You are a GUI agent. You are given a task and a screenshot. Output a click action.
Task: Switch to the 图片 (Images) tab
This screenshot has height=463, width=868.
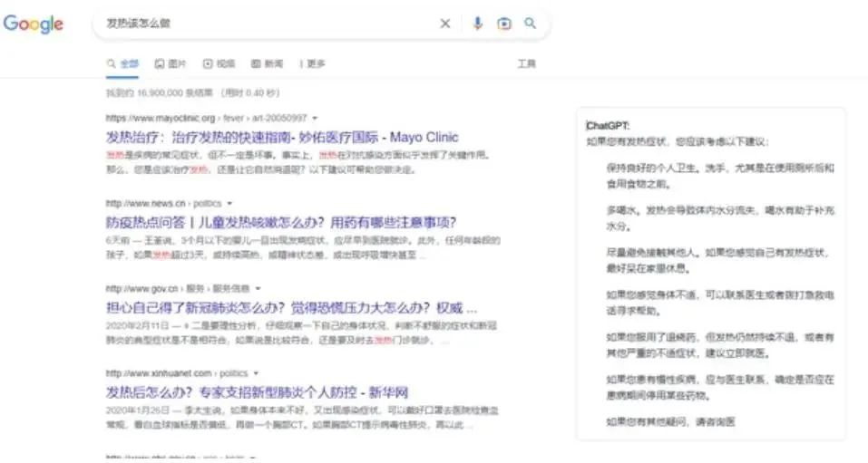click(x=171, y=64)
